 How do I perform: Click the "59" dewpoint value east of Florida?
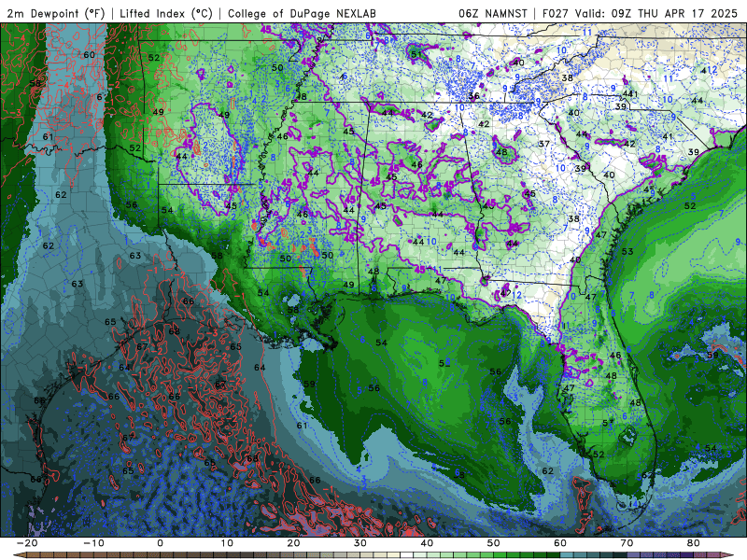pos(712,356)
